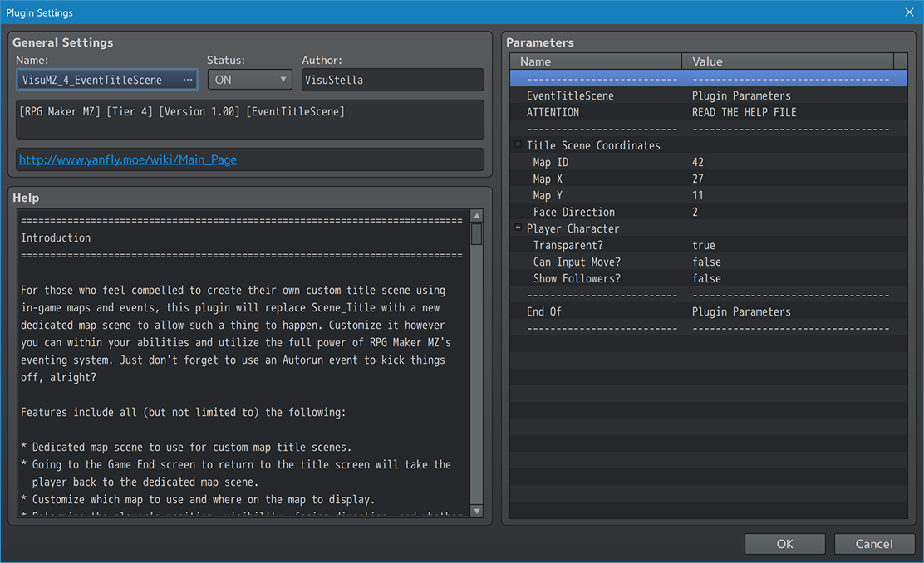Click the value 2 for Face Direction
924x563 pixels.
click(x=695, y=212)
